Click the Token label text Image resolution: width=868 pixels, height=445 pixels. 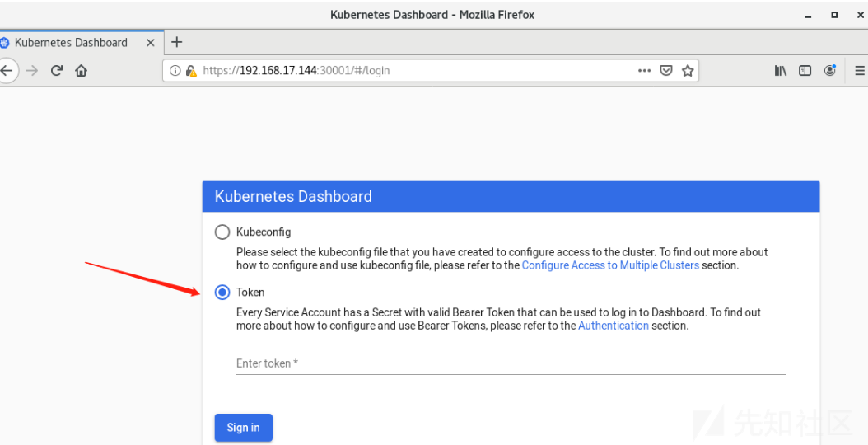coord(250,292)
